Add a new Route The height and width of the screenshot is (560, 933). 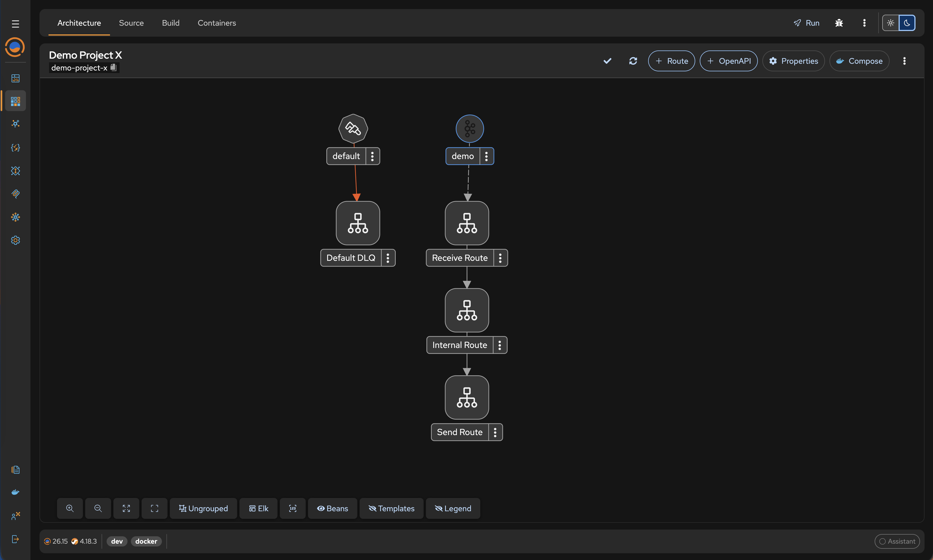pyautogui.click(x=672, y=61)
